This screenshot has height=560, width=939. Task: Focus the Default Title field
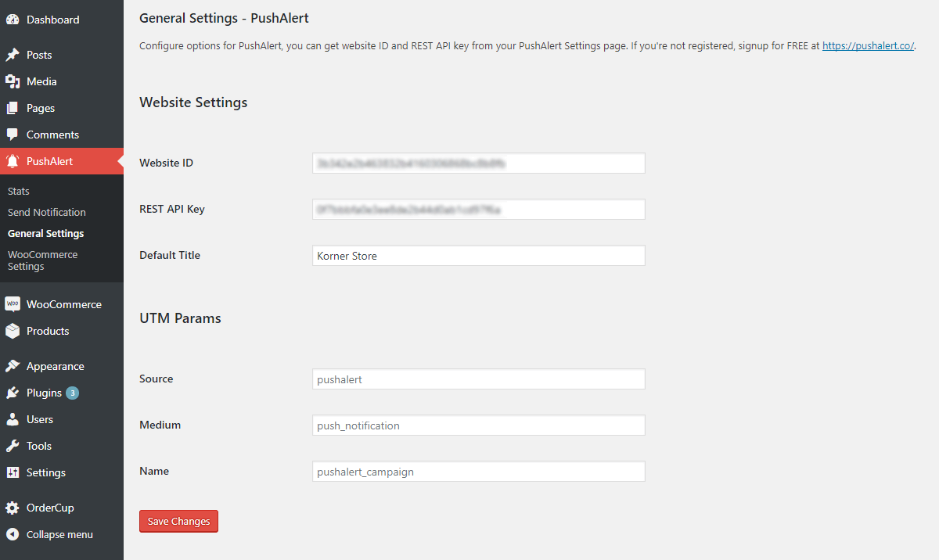pyautogui.click(x=479, y=256)
